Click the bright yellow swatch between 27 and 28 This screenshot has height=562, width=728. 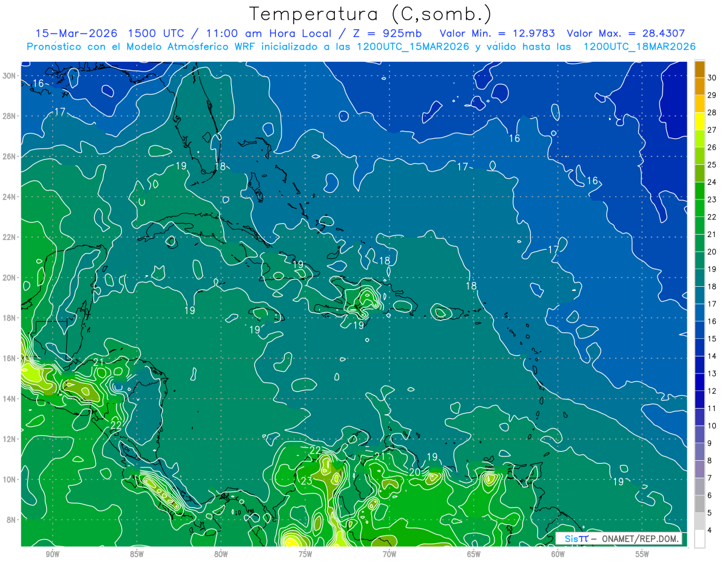click(699, 121)
